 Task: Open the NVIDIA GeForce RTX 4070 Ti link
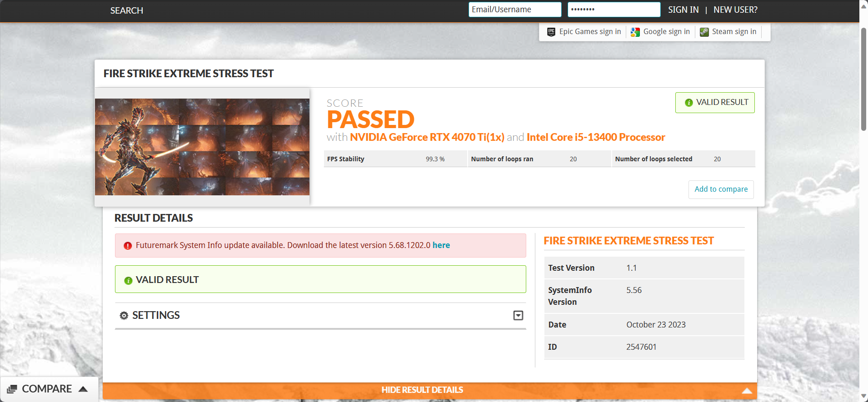[427, 137]
